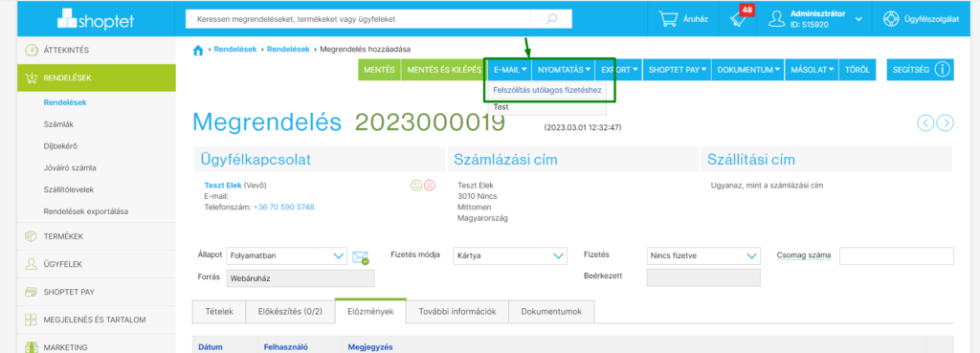980x353 pixels.
Task: Select Felszólítás utólagos fizetéshez menu entry
Action: click(547, 90)
